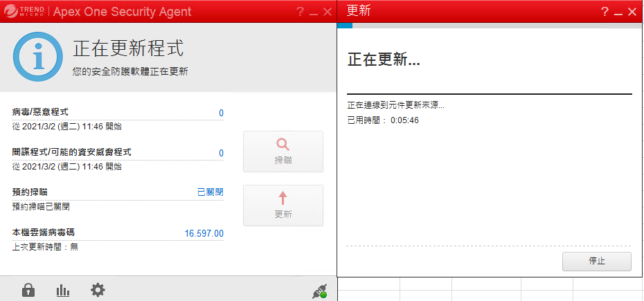The image size is (644, 301).
Task: Click 上次更新時間：無 text
Action: tap(45, 247)
